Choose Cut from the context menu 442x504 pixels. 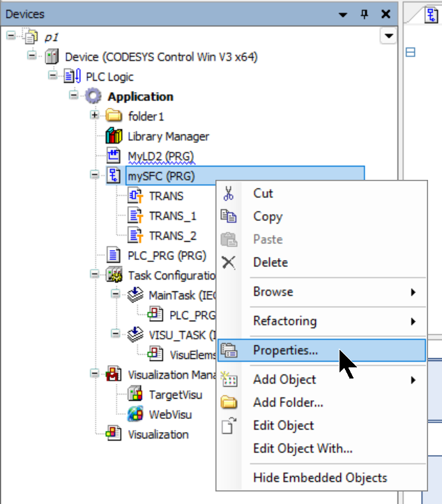click(322, 194)
